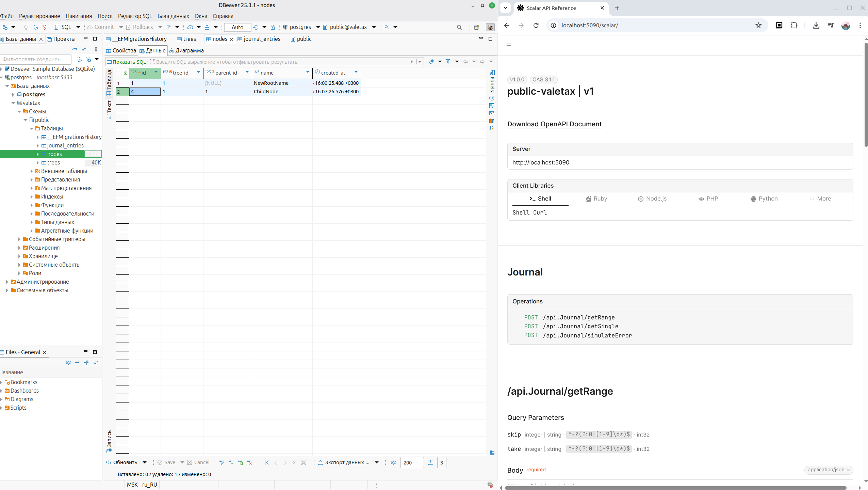Click the duplicate row icon
868x490 pixels.
tap(240, 462)
